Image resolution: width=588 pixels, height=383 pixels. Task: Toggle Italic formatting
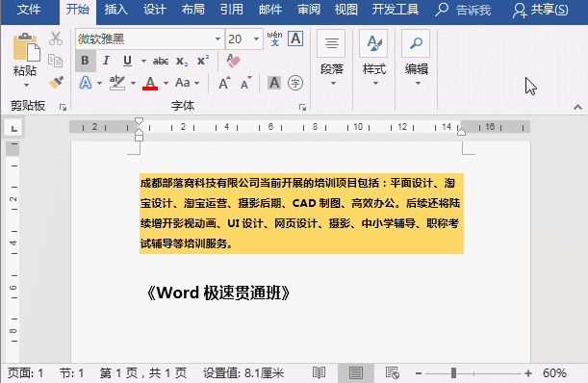pyautogui.click(x=106, y=61)
